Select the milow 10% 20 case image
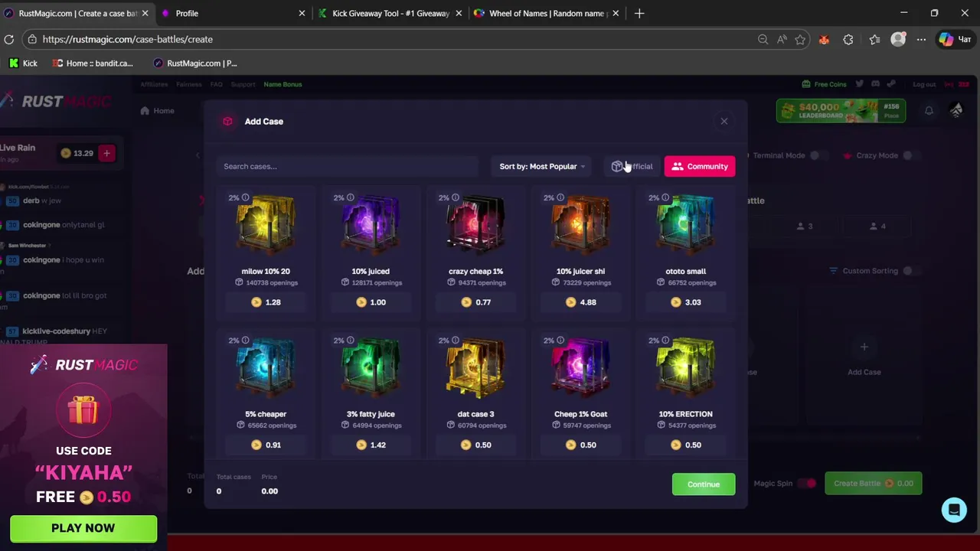The width and height of the screenshot is (980, 551). click(x=266, y=224)
